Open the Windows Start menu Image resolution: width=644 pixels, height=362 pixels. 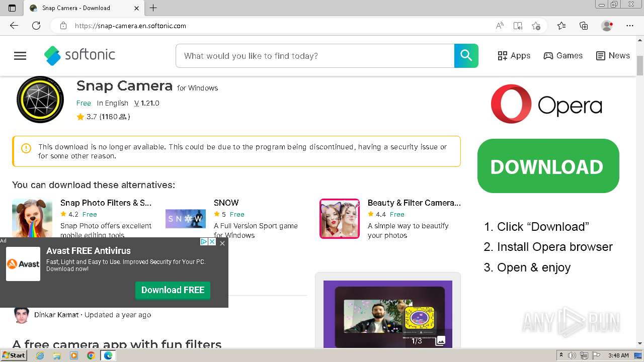pyautogui.click(x=14, y=355)
